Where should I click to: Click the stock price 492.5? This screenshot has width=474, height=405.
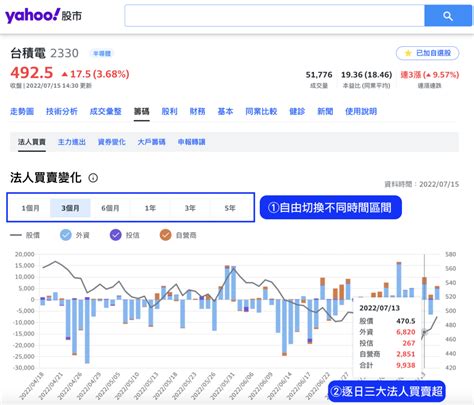click(x=32, y=73)
